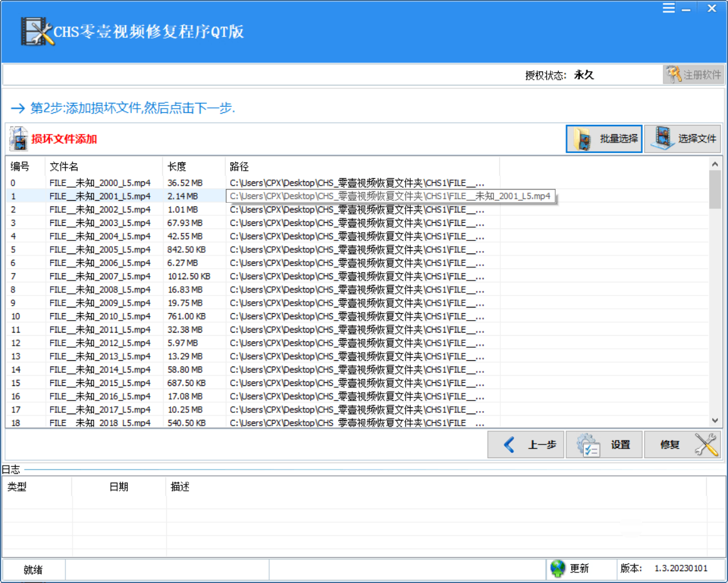Select file FILE__未知_2008_L5.mp4

click(100, 290)
